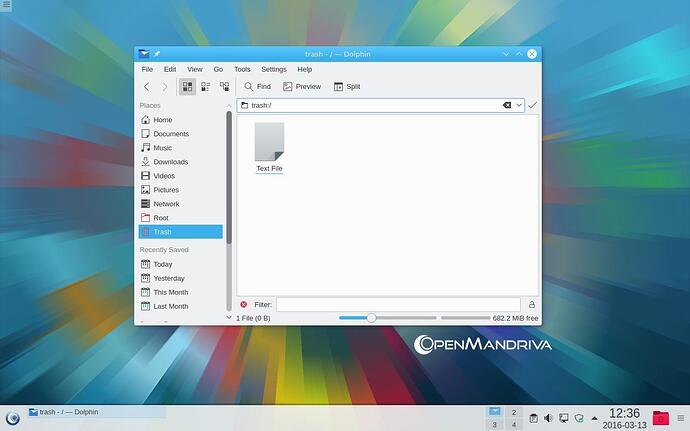
Task: Open the Help menu
Action: pos(305,69)
